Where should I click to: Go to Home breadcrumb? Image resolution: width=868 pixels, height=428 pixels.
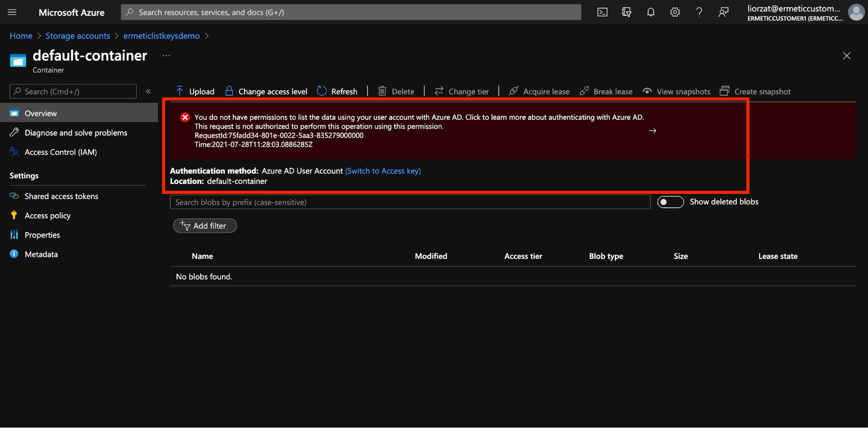[21, 36]
